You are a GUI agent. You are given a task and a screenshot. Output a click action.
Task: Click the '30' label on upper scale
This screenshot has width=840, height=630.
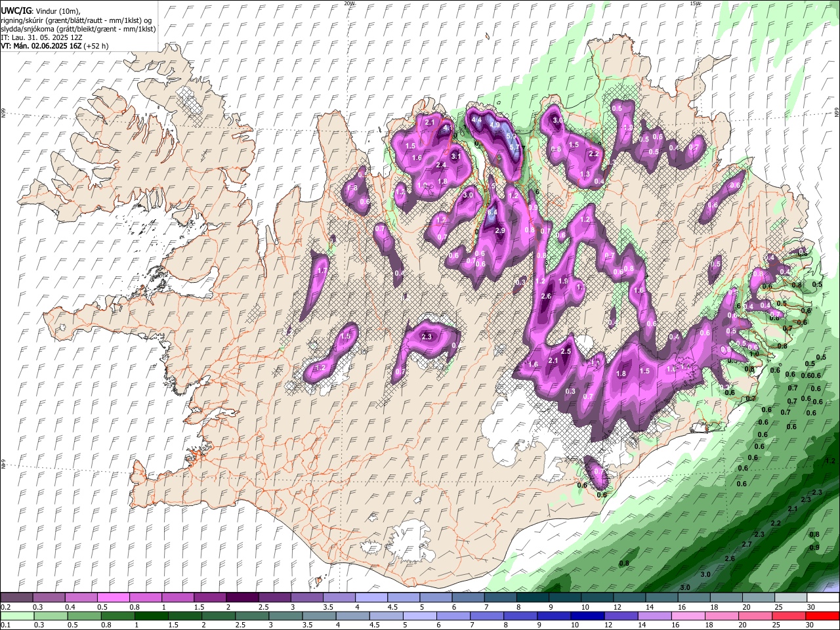(811, 607)
